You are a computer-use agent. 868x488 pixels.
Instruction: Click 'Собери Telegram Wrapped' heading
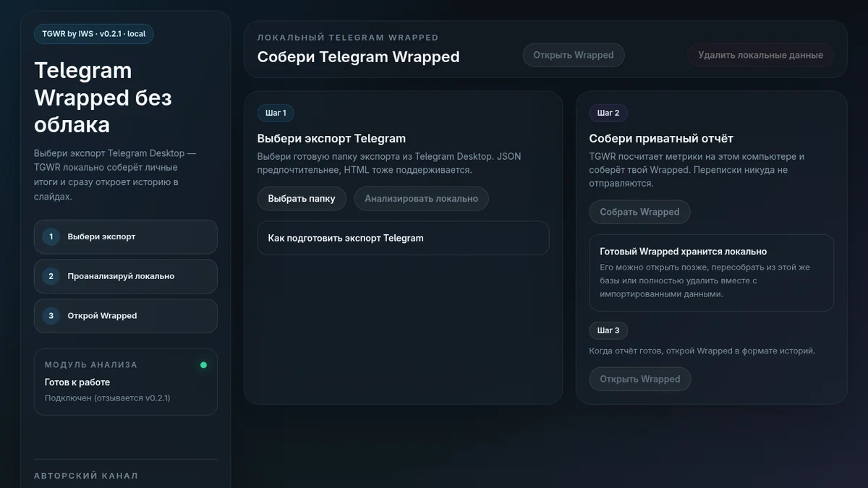tap(359, 56)
